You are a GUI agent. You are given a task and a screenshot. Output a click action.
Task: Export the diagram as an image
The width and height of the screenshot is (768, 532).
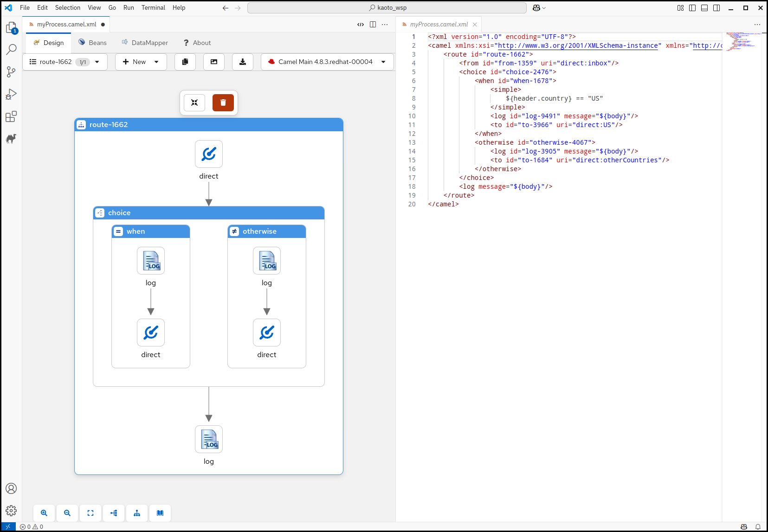click(213, 62)
